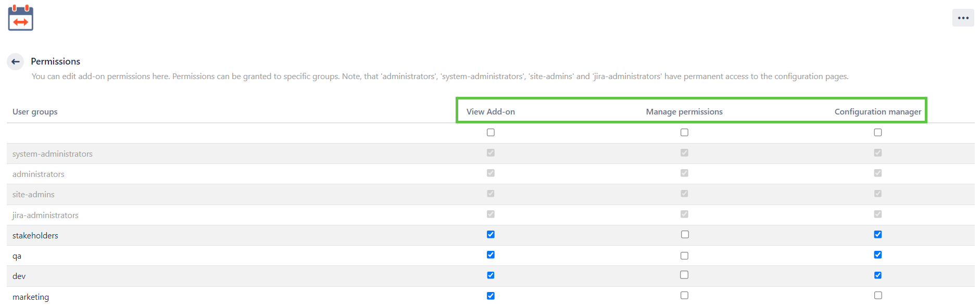Image resolution: width=980 pixels, height=305 pixels.
Task: Click the back arrow beside Permissions
Action: 16,61
